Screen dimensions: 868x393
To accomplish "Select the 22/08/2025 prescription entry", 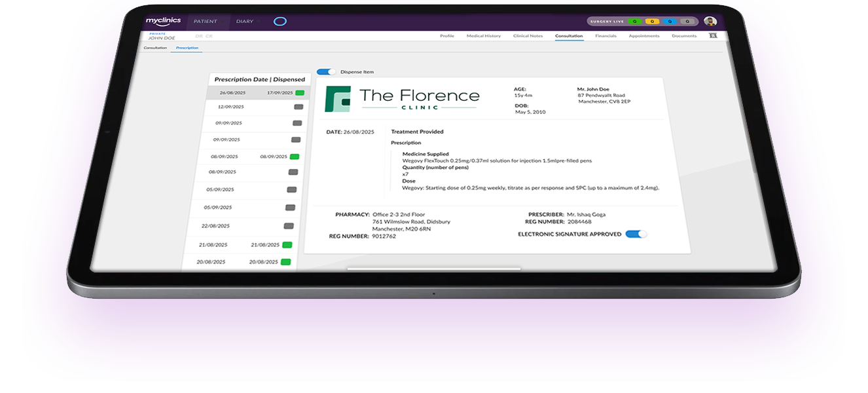I will point(215,226).
